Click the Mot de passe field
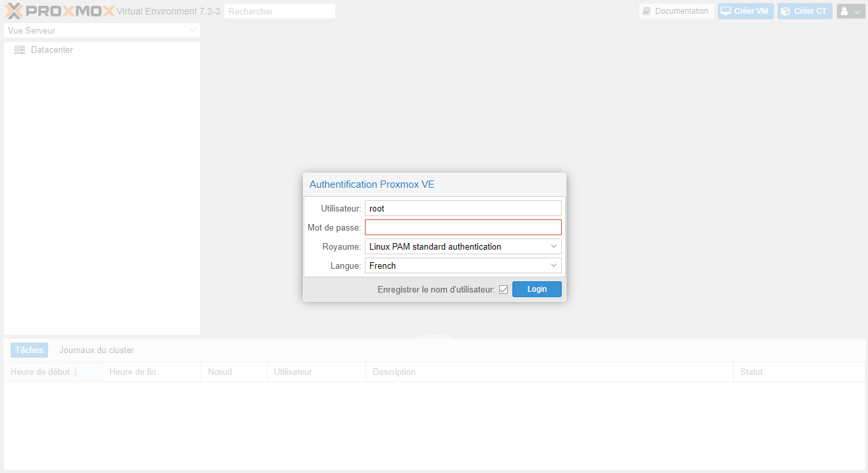868x473 pixels. [463, 228]
